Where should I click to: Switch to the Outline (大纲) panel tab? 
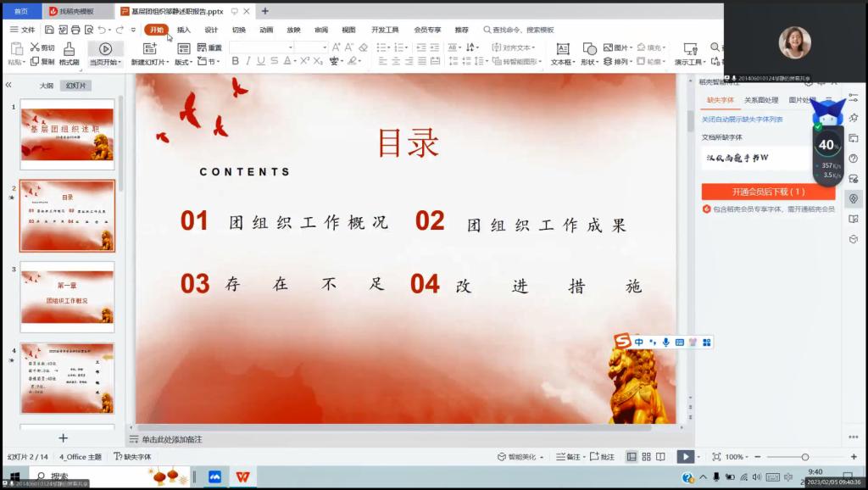point(47,86)
